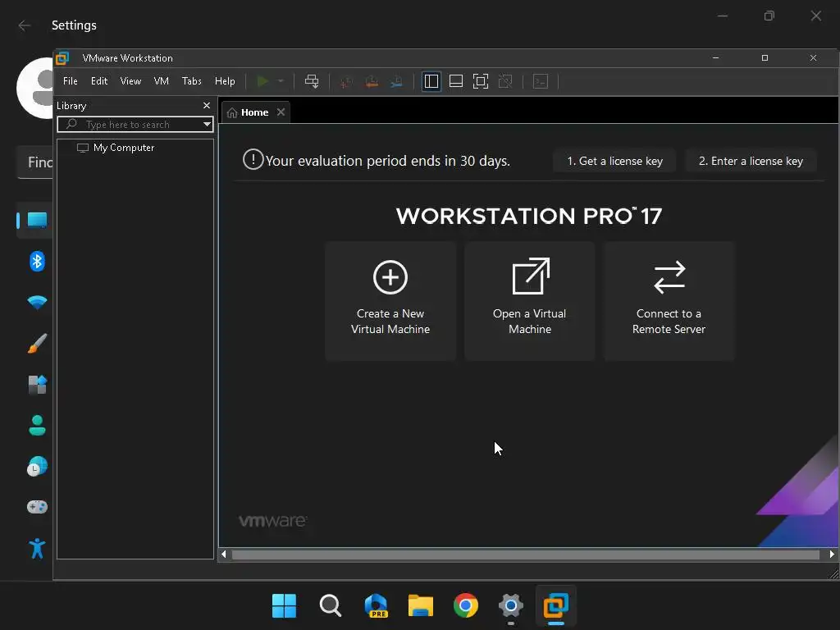Open the VM menu
The width and height of the screenshot is (840, 630).
[x=162, y=81]
